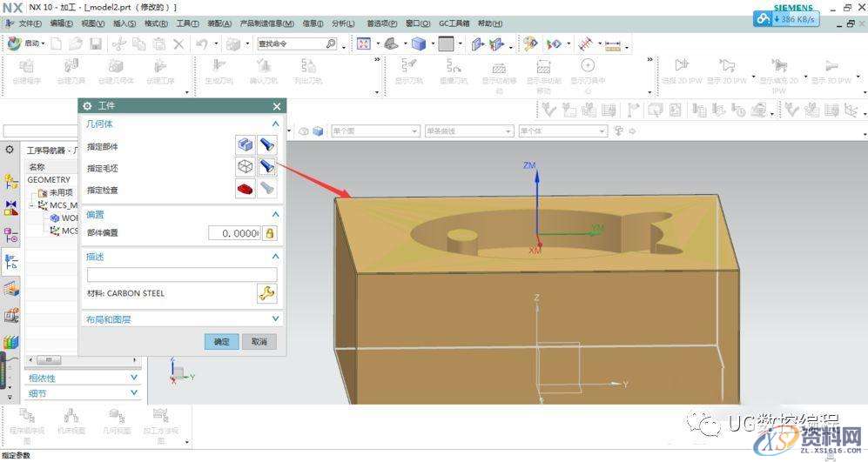Toggle the 部件偏置 lock icon

click(270, 233)
